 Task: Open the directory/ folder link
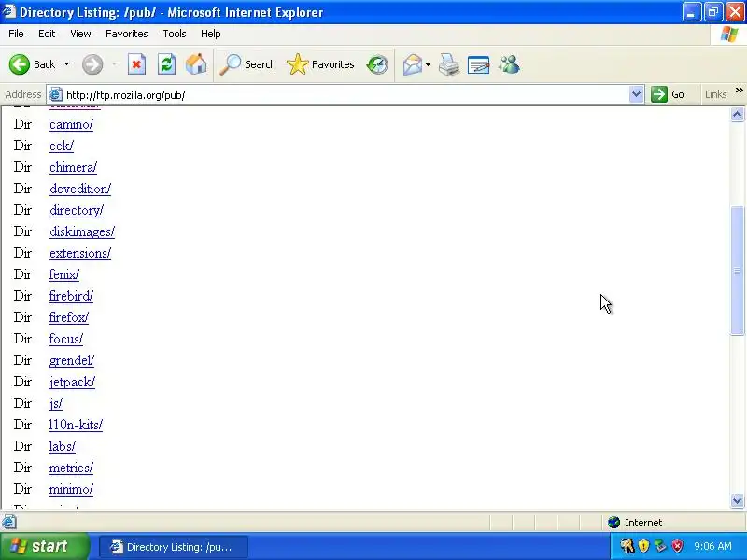77,211
